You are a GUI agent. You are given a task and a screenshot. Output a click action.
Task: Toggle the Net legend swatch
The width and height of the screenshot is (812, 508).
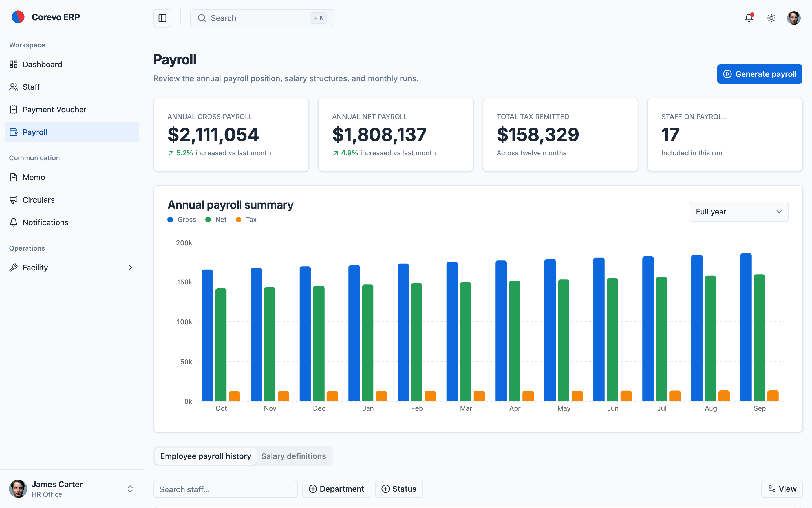208,220
